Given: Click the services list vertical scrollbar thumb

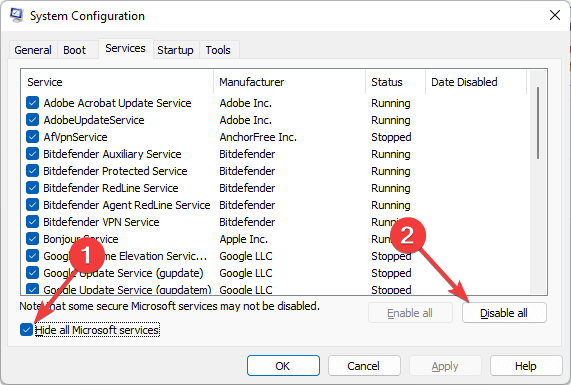Looking at the screenshot, I should click(538, 123).
